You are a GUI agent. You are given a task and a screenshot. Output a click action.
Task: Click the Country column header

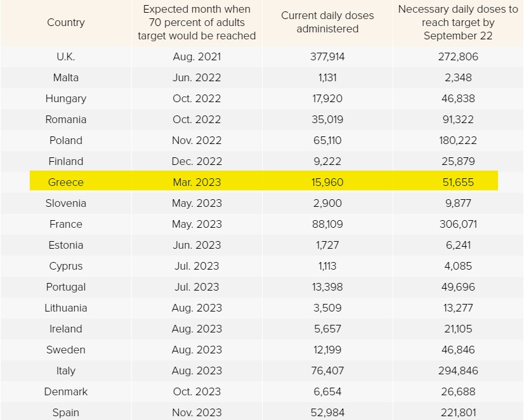click(x=66, y=22)
